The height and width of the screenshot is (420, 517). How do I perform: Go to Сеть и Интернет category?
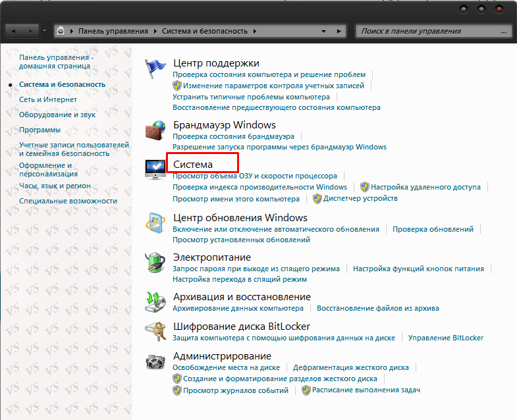48,99
